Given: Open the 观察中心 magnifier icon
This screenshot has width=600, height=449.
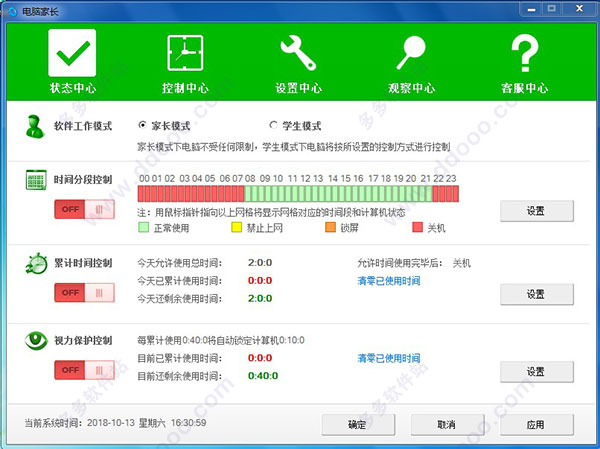Looking at the screenshot, I should 411,52.
